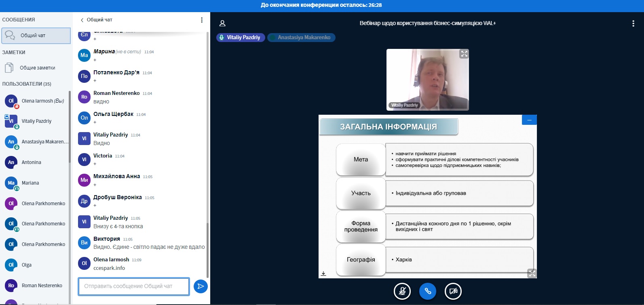Click the Ми avatar for Михайлова Анна
This screenshot has width=644, height=305.
coord(84,180)
